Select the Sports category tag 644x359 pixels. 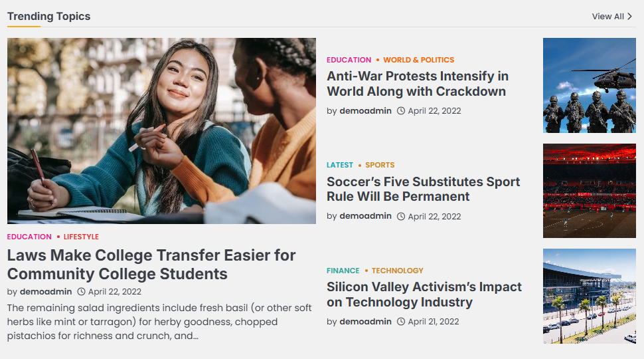point(380,165)
